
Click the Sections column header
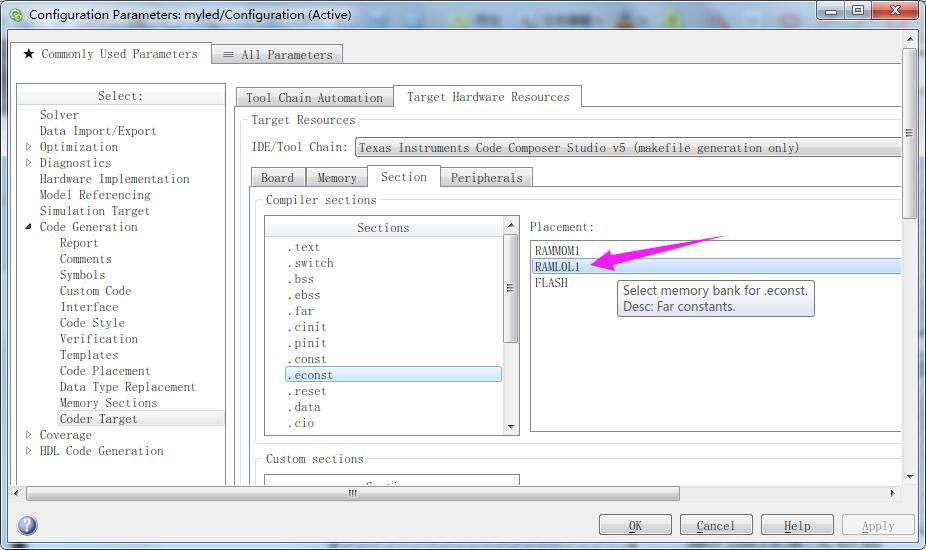point(383,227)
